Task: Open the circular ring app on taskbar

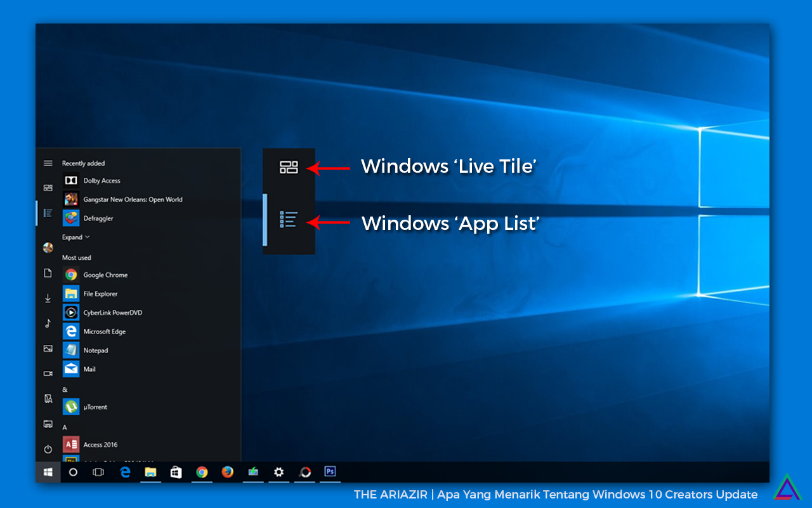Action: pyautogui.click(x=305, y=472)
